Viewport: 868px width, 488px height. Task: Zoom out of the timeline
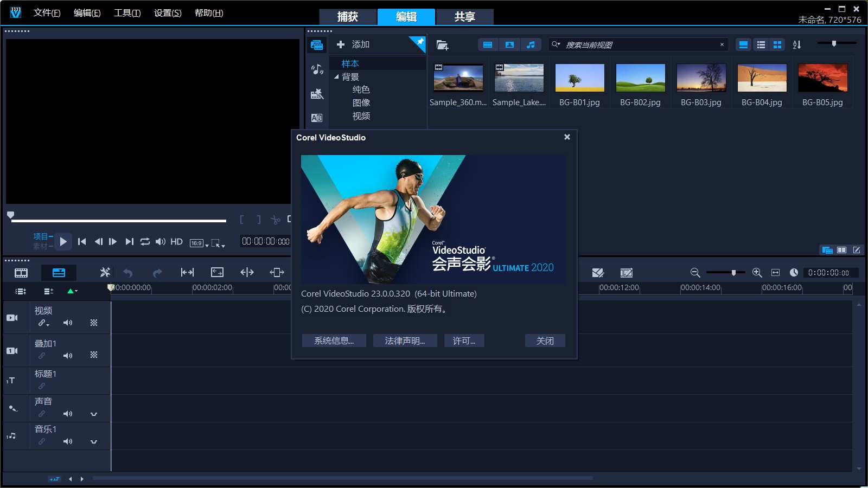(695, 273)
